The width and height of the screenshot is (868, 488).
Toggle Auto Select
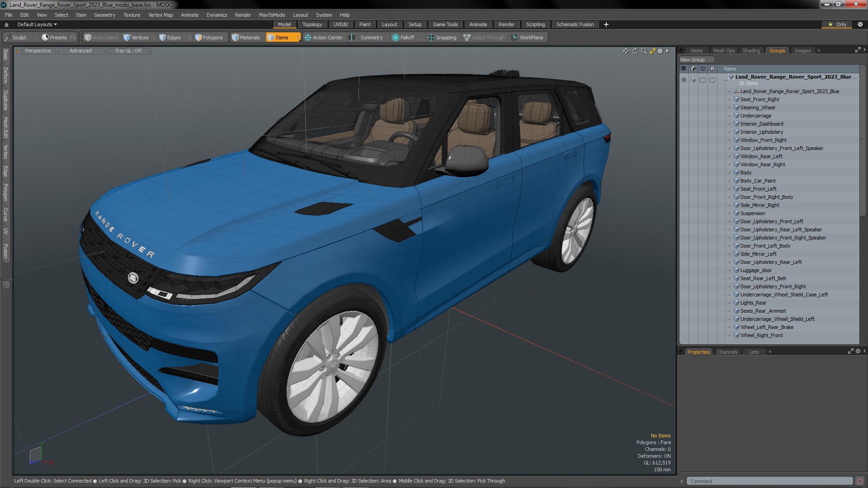pos(101,38)
